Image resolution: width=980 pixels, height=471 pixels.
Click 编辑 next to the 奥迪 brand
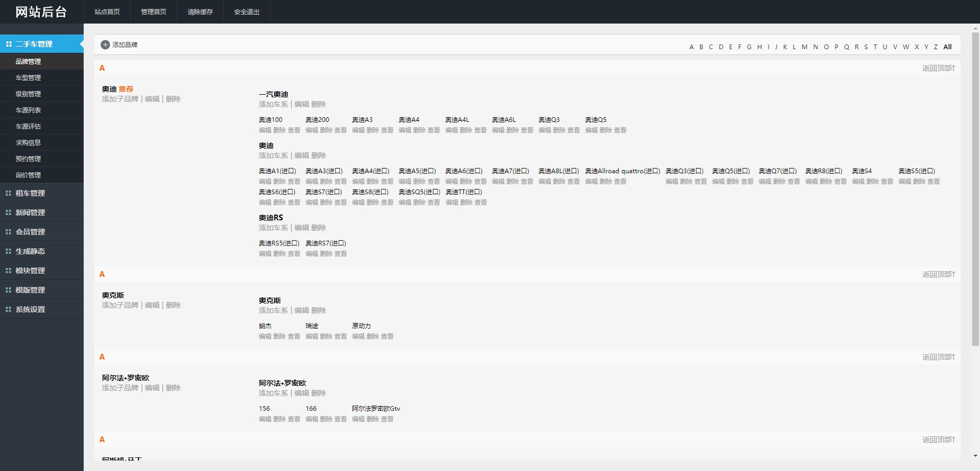pyautogui.click(x=152, y=99)
